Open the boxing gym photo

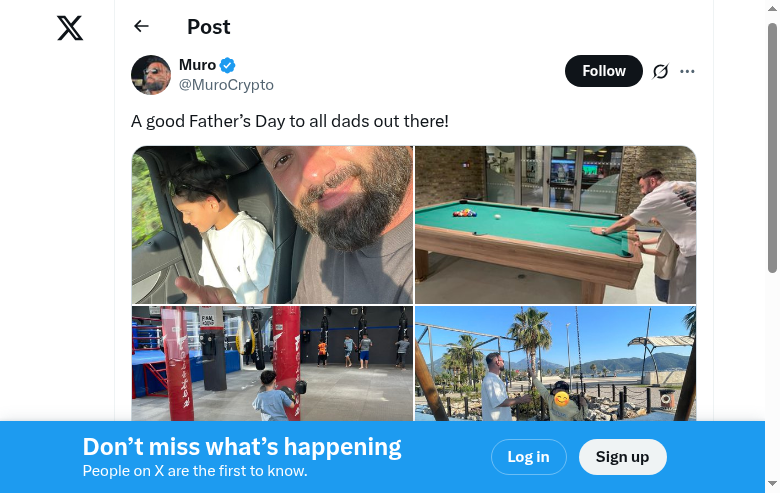click(272, 363)
